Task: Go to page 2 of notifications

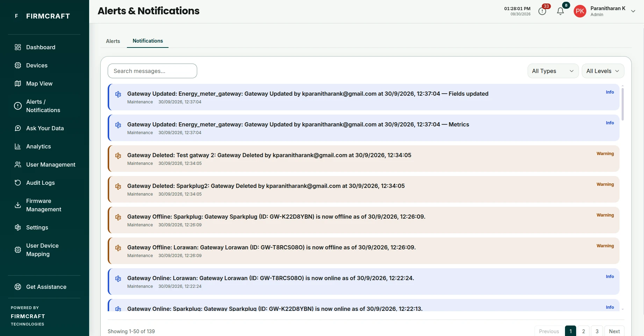Action: point(584,331)
